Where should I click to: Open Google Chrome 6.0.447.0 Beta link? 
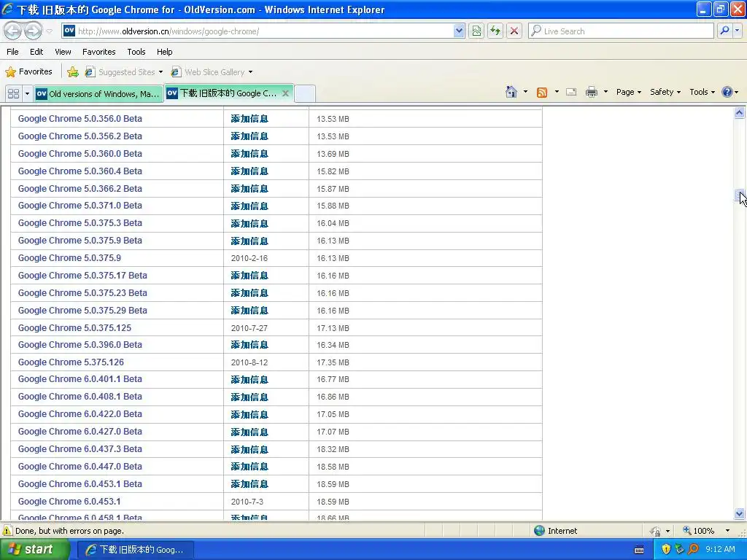80,467
